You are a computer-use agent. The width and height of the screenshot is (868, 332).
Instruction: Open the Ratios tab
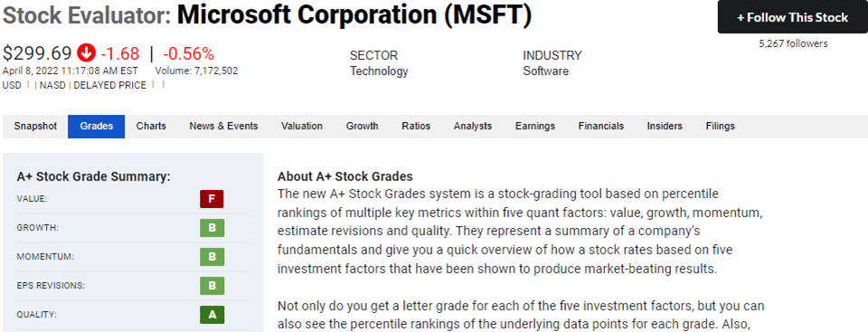coord(416,127)
